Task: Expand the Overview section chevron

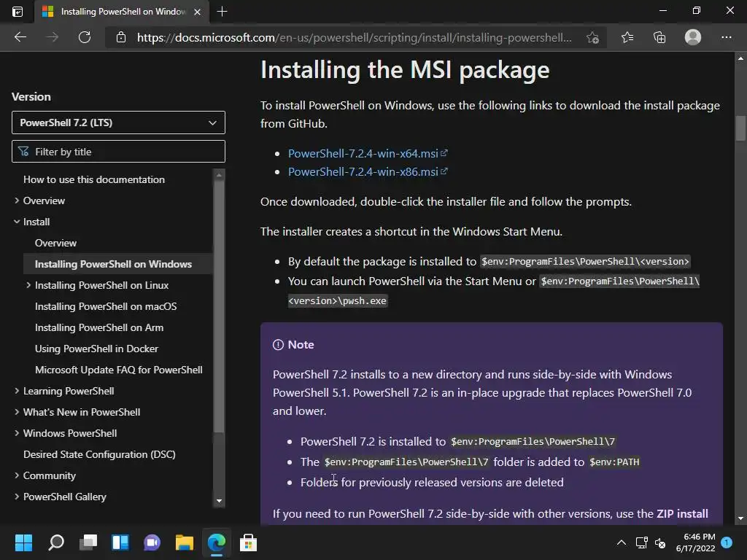Action: tap(17, 201)
